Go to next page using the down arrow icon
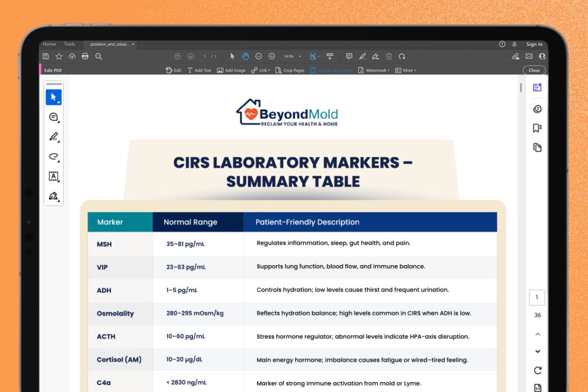 coord(191,56)
